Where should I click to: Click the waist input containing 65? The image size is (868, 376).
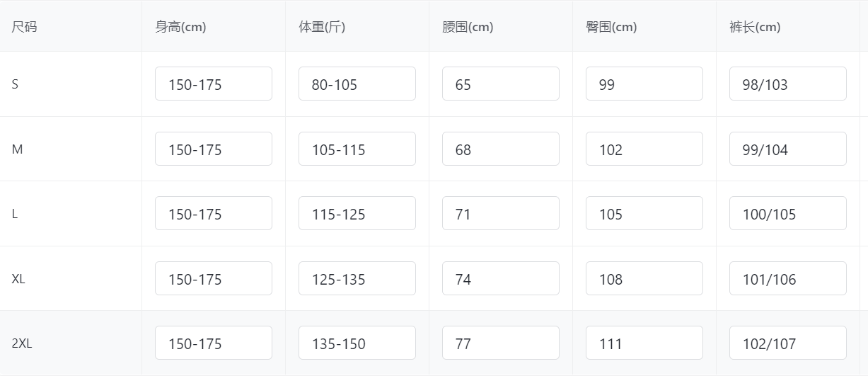(500, 84)
